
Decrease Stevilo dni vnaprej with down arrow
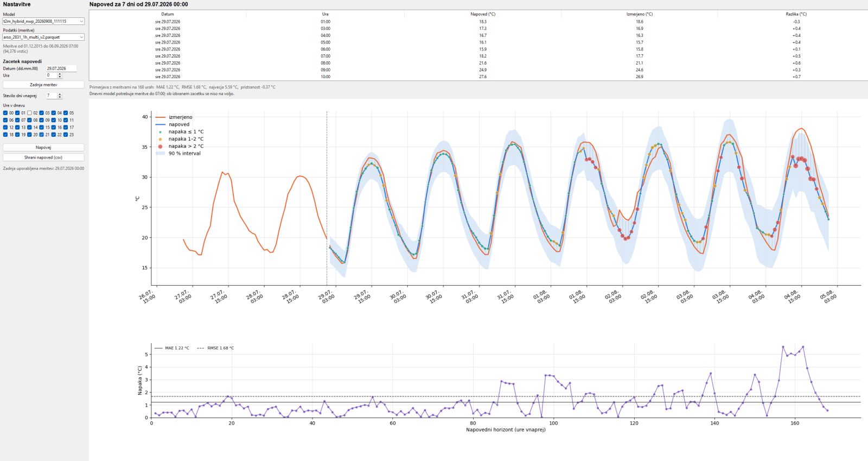click(x=60, y=97)
